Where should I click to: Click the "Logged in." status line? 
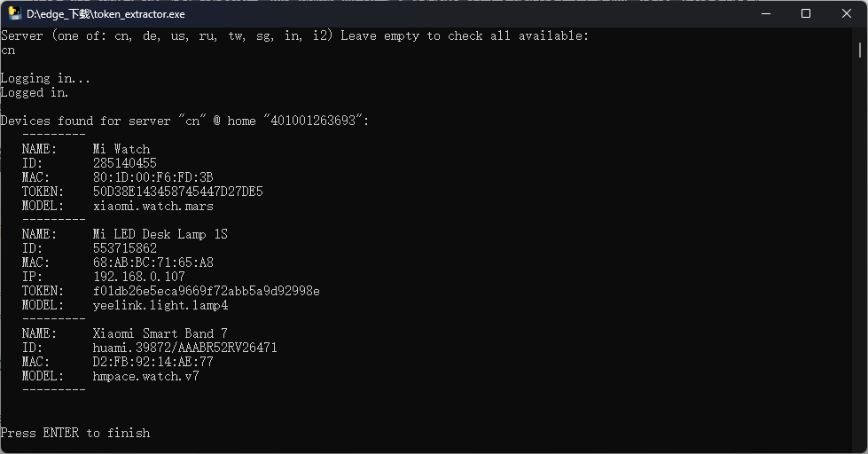(x=35, y=92)
